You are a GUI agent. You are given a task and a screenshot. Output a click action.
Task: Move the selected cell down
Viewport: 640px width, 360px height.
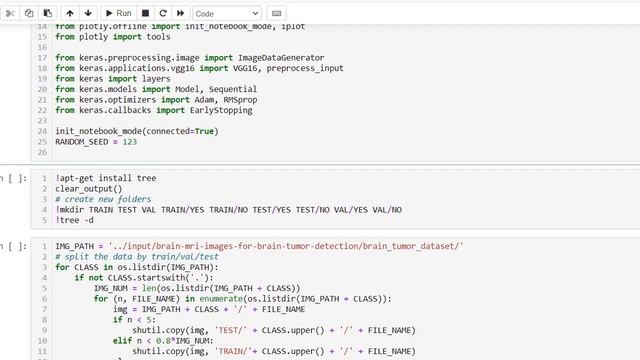(88, 13)
